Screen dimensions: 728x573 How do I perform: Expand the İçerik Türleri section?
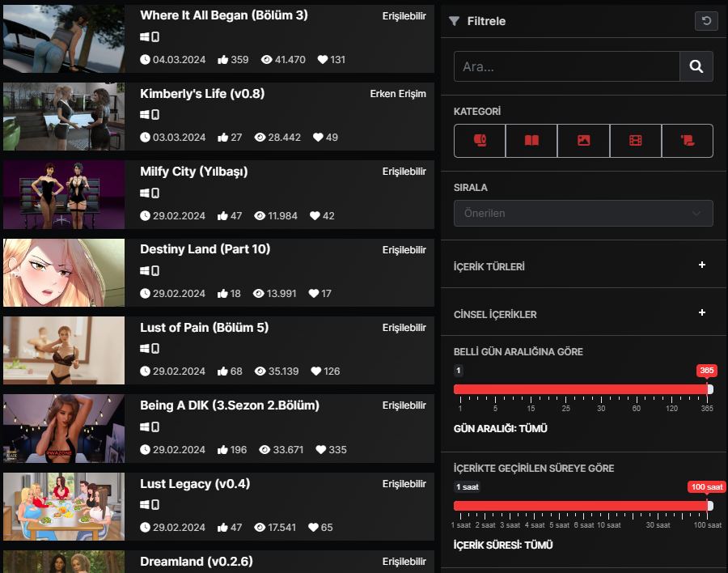coord(702,265)
